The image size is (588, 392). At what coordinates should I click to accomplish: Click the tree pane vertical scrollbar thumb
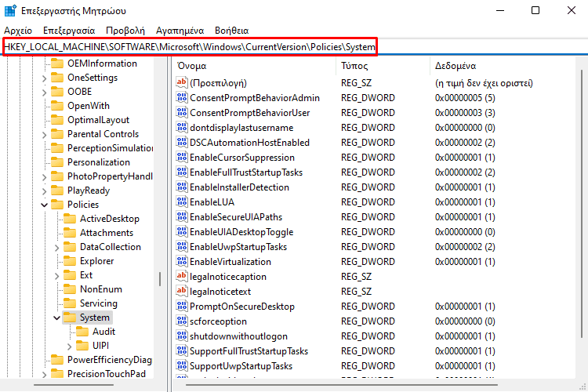160,279
